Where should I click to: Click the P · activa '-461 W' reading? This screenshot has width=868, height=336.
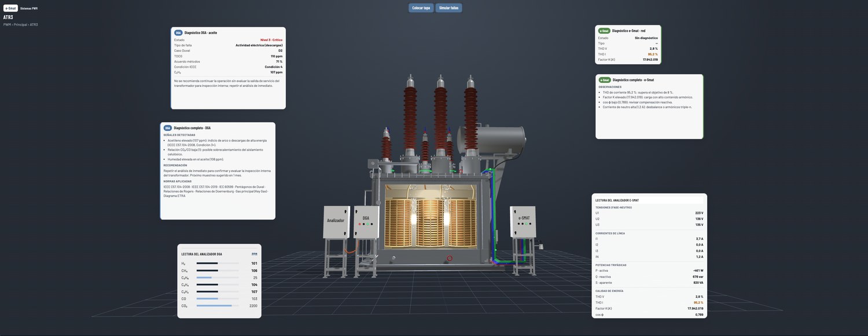(x=698, y=271)
